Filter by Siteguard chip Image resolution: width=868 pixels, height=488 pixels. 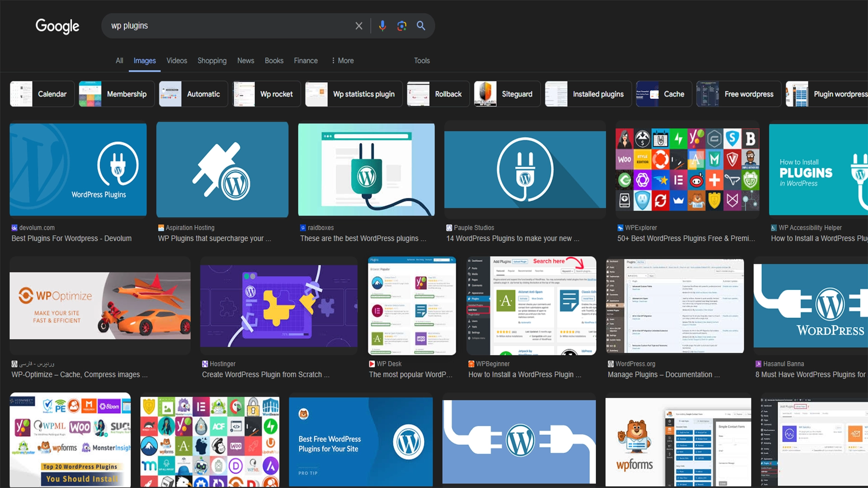pyautogui.click(x=507, y=94)
